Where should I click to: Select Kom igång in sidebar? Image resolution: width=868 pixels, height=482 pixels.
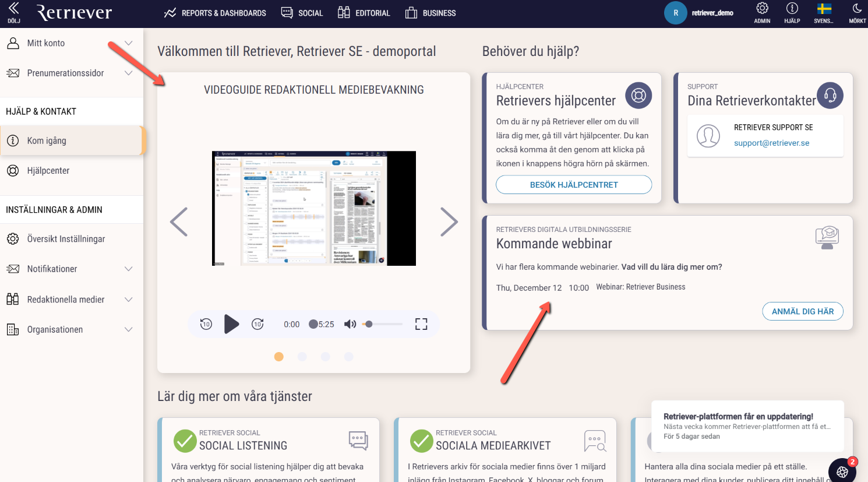pos(72,140)
